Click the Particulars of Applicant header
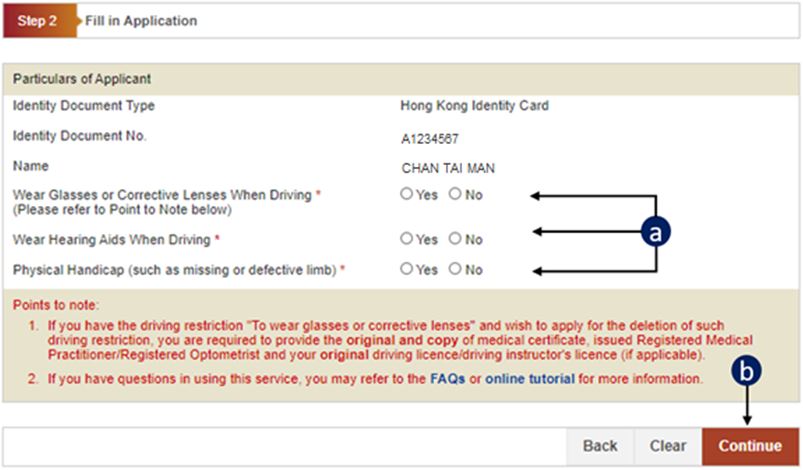The image size is (803, 470). click(x=81, y=79)
